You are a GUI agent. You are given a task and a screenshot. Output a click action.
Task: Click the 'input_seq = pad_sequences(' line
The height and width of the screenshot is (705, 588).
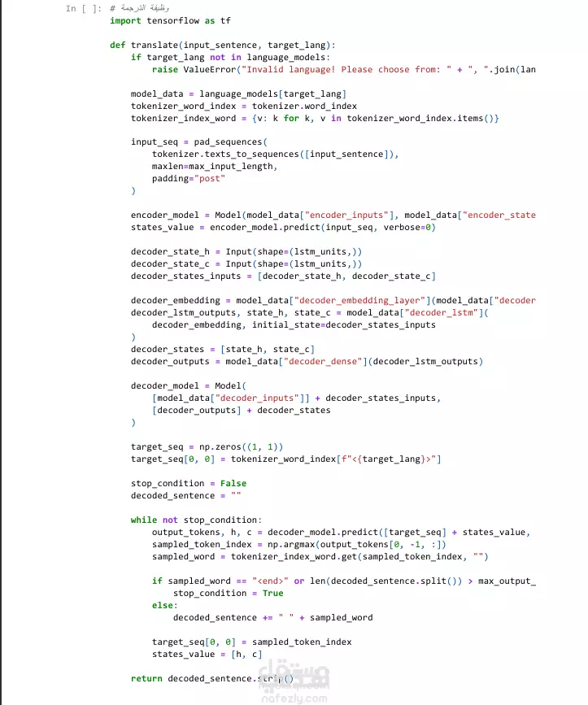pos(199,142)
